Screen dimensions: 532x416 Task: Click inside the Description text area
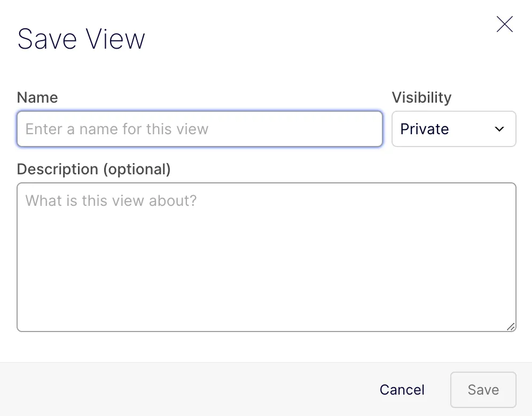(x=267, y=257)
